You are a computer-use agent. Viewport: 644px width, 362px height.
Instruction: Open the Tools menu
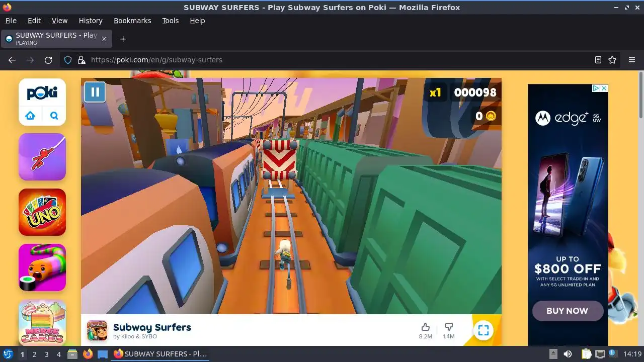coord(170,21)
